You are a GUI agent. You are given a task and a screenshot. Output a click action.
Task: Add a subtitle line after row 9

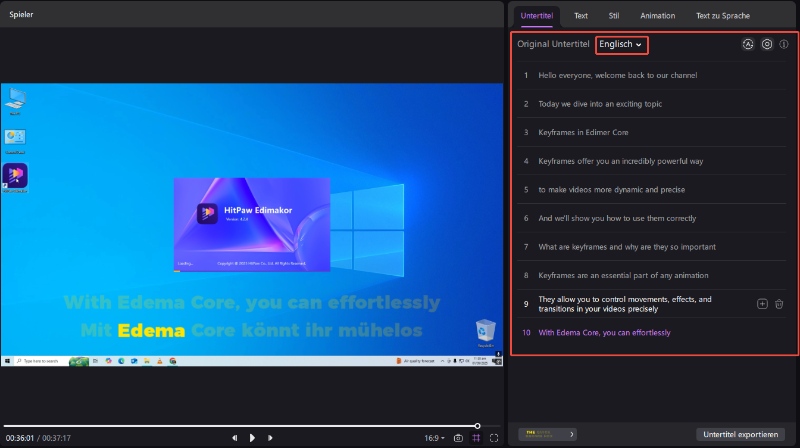[x=763, y=303]
